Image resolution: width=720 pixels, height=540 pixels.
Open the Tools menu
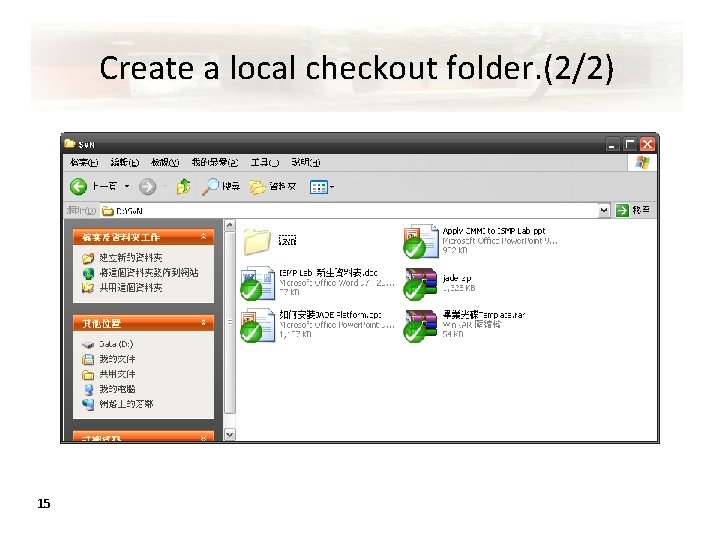point(264,162)
